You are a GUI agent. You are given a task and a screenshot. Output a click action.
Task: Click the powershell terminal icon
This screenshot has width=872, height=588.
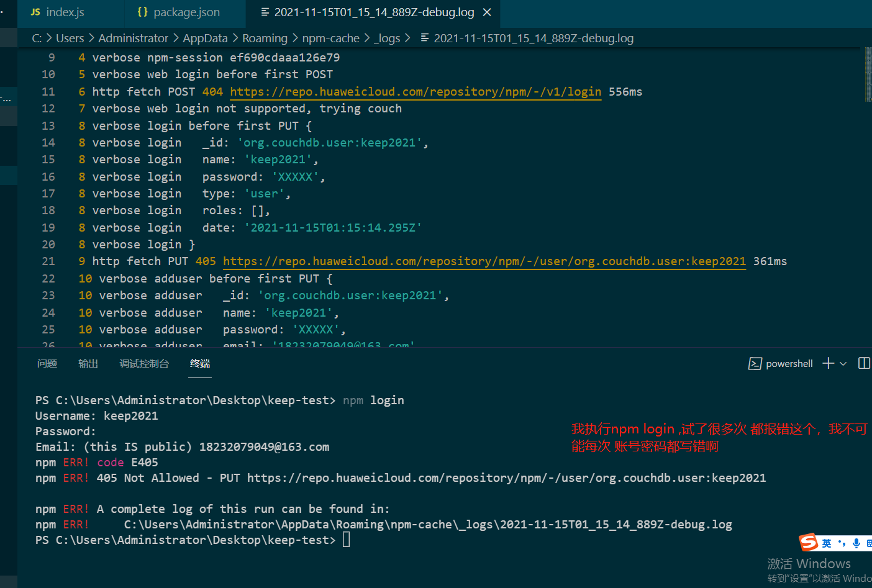coord(755,364)
